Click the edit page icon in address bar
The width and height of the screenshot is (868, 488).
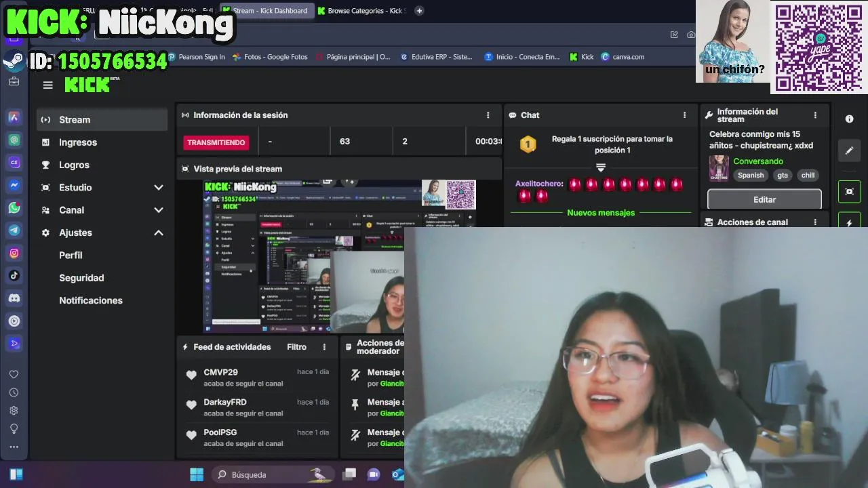click(x=674, y=35)
